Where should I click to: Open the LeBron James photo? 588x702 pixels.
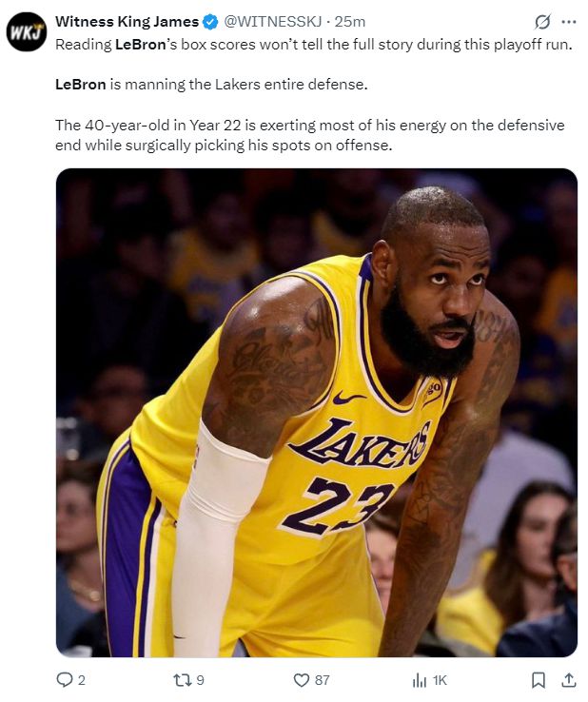316,412
